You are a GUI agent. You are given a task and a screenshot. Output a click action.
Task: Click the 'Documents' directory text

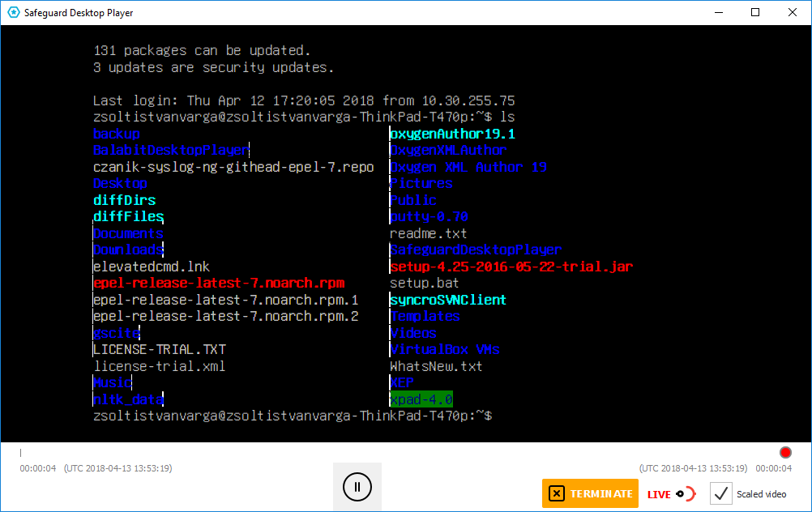[128, 233]
